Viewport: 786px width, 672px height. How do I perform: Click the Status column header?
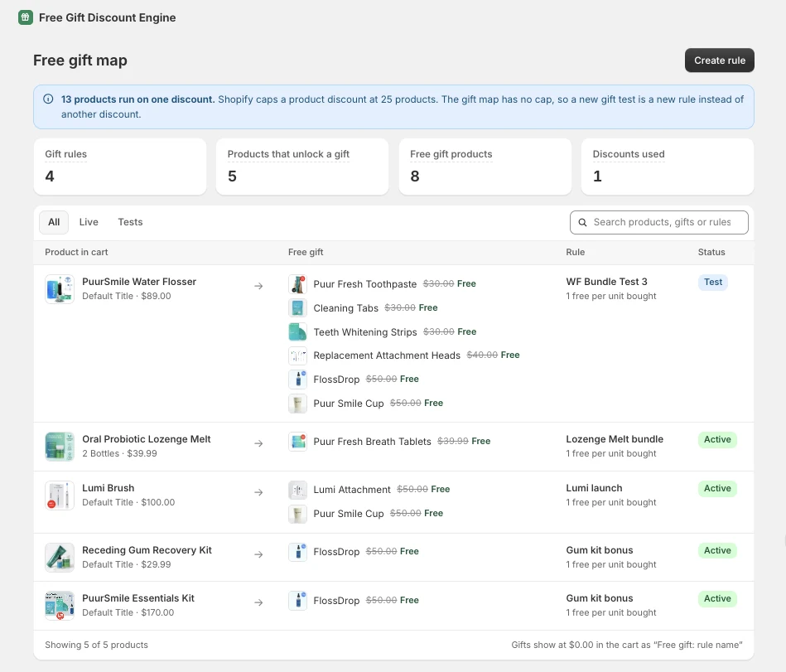coord(711,252)
